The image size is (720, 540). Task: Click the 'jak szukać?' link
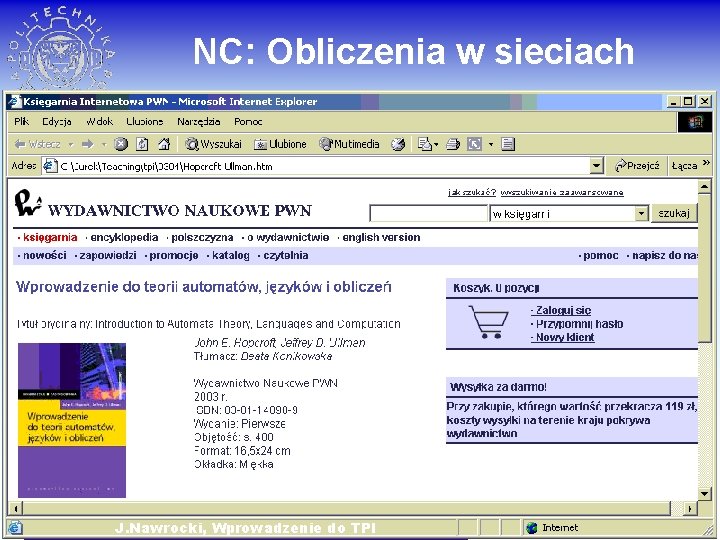click(x=472, y=192)
